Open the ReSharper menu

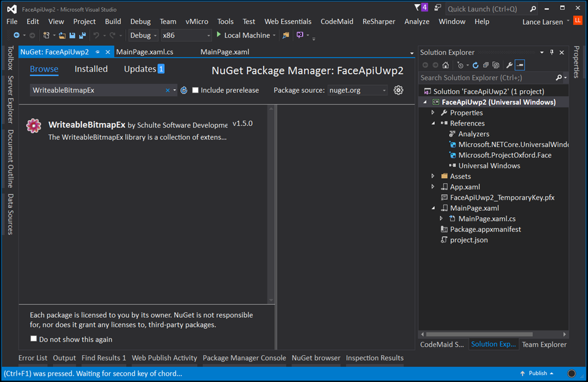pyautogui.click(x=379, y=22)
